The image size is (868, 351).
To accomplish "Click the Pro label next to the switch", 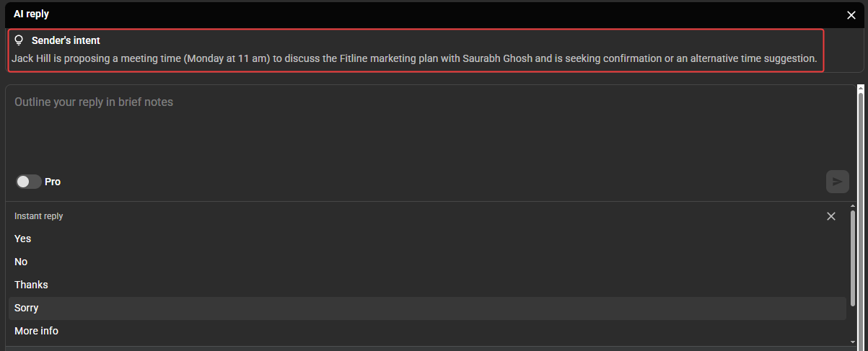I will [53, 182].
